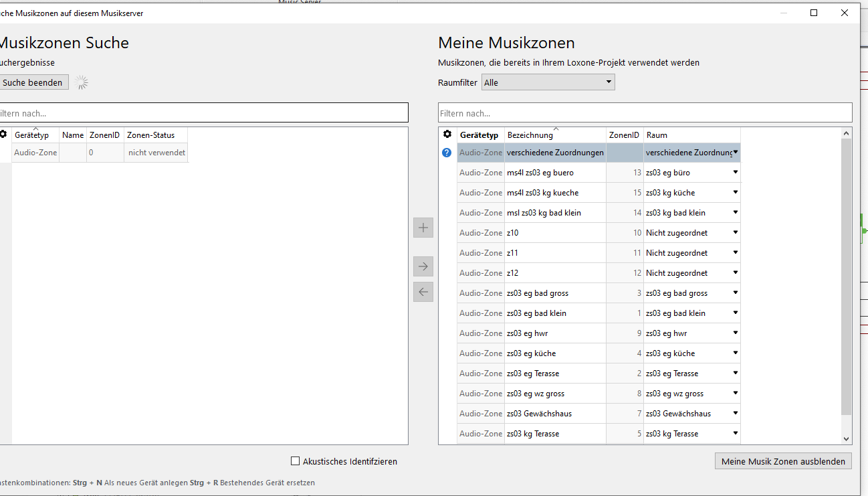
Task: Click the blue help question mark icon
Action: pos(447,153)
